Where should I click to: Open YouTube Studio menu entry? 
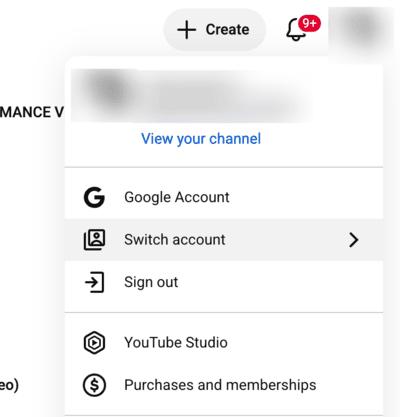point(224,343)
